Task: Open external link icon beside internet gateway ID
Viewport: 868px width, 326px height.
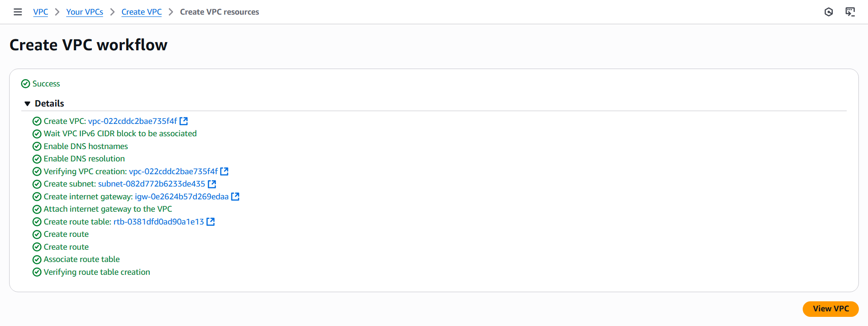Action: (235, 197)
